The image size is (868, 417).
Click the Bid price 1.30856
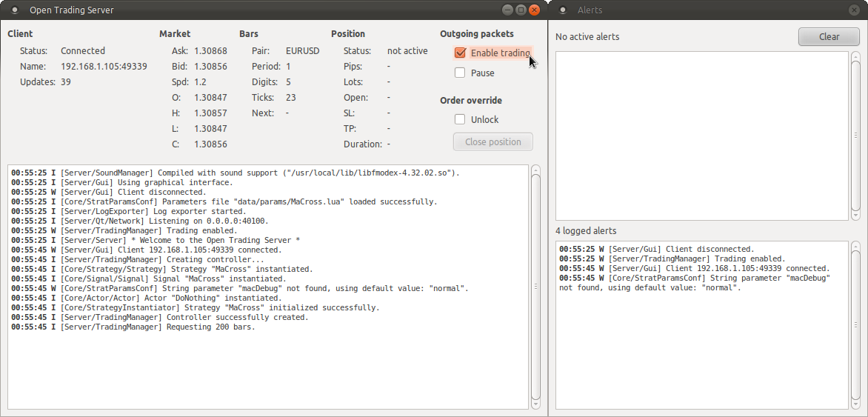tap(210, 67)
